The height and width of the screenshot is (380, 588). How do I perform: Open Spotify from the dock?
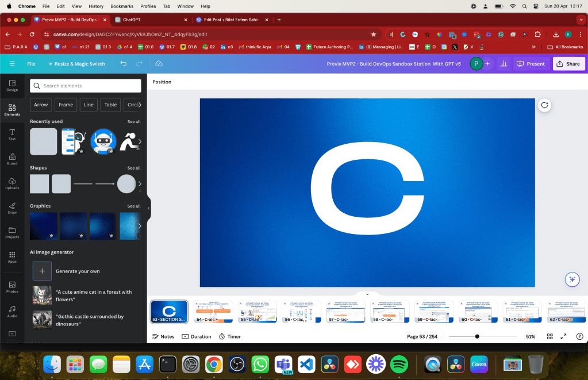point(399,364)
